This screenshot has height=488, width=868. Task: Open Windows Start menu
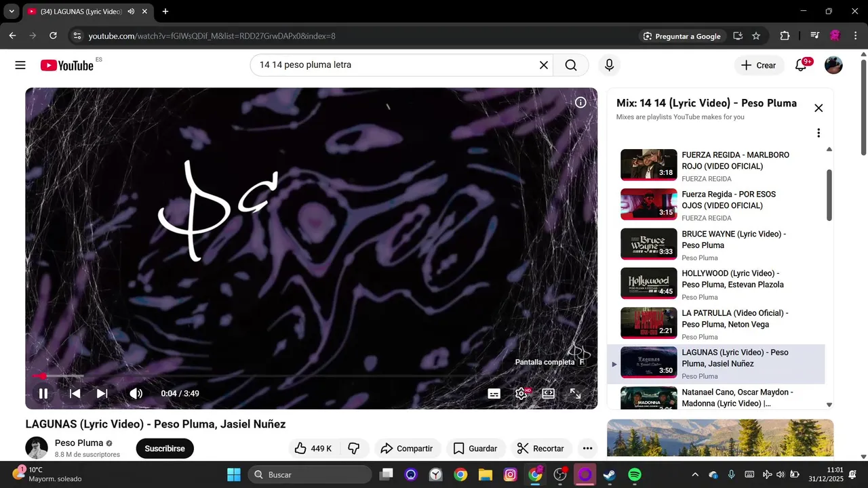click(x=233, y=474)
